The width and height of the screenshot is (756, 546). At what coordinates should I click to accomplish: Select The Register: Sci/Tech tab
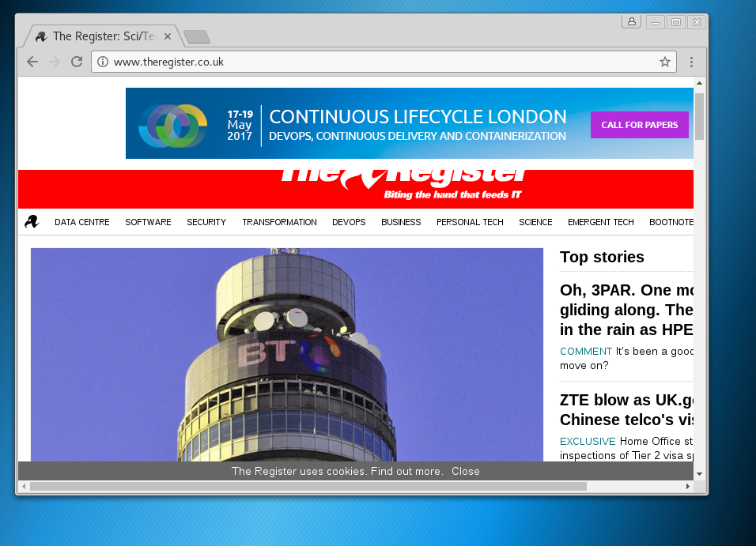pyautogui.click(x=103, y=36)
